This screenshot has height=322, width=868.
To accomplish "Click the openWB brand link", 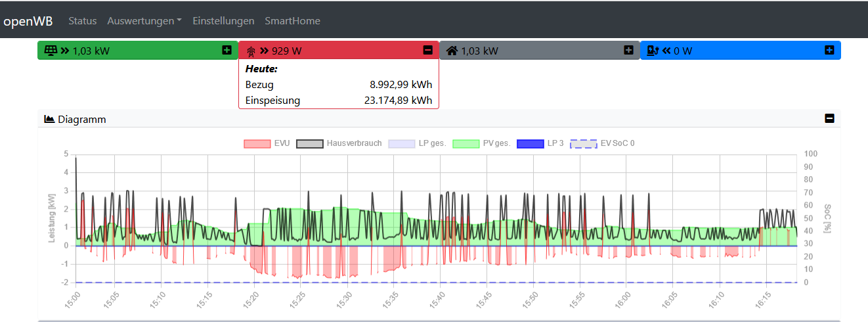I will pos(28,21).
